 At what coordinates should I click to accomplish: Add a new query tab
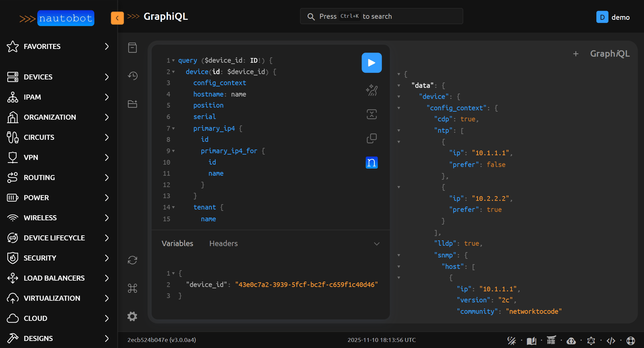pos(576,54)
